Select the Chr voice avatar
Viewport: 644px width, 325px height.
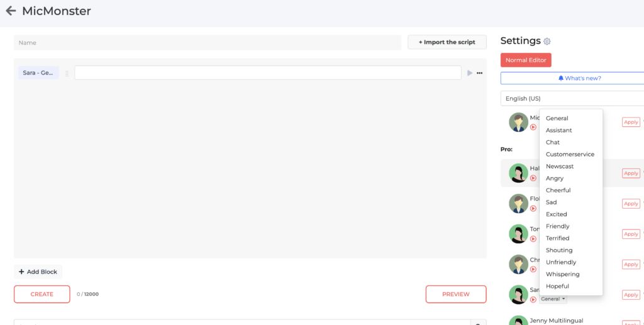[518, 264]
